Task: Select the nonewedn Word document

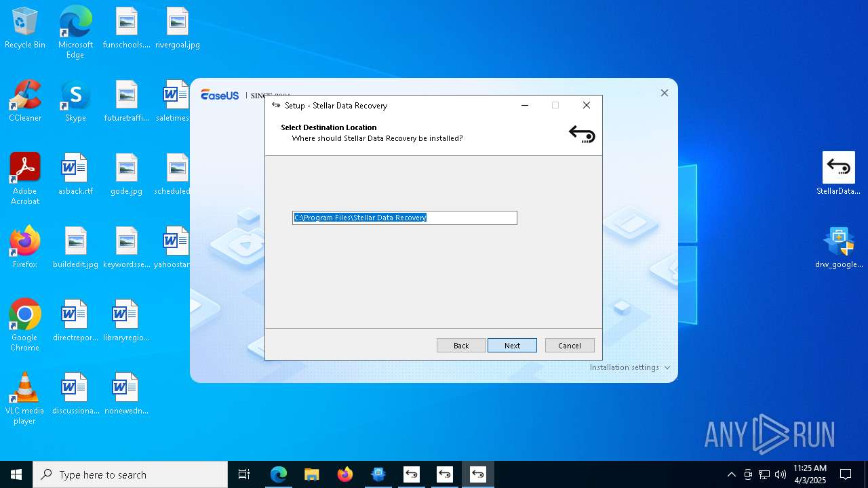Action: click(126, 394)
